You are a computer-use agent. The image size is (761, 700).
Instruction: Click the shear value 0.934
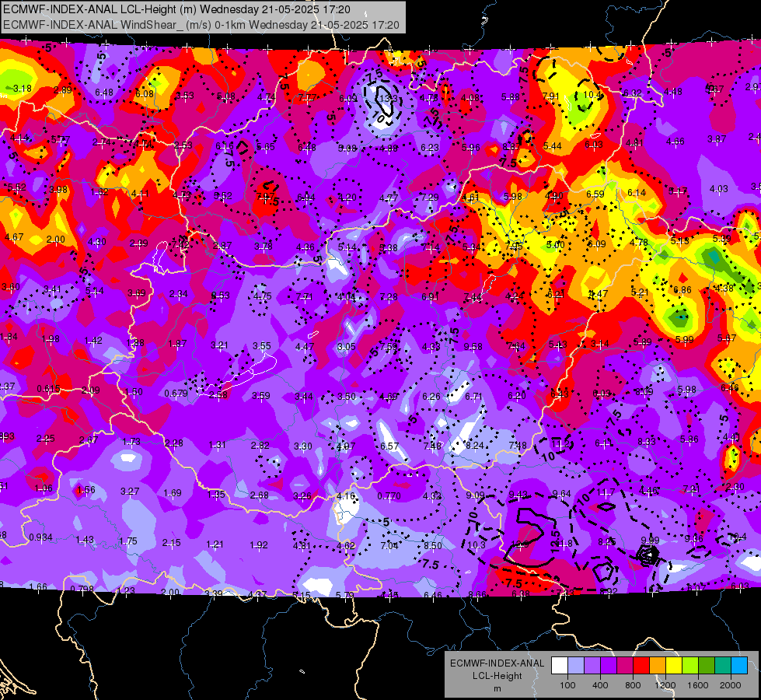point(40,537)
